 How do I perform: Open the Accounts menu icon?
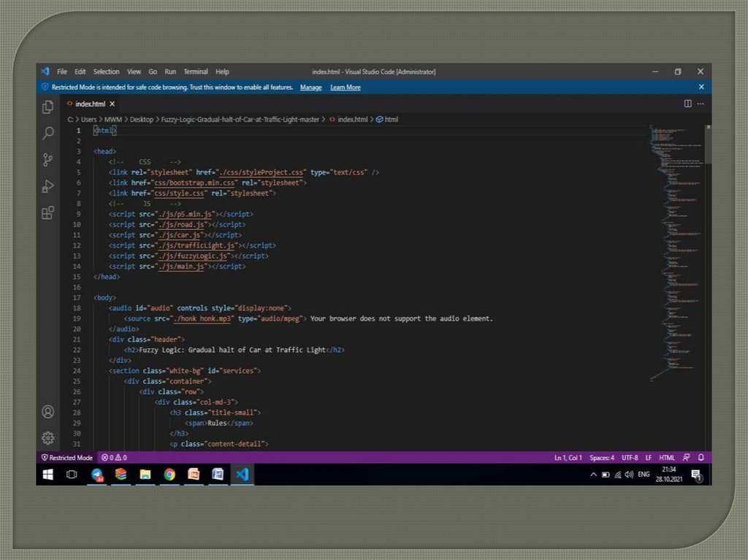[x=47, y=412]
